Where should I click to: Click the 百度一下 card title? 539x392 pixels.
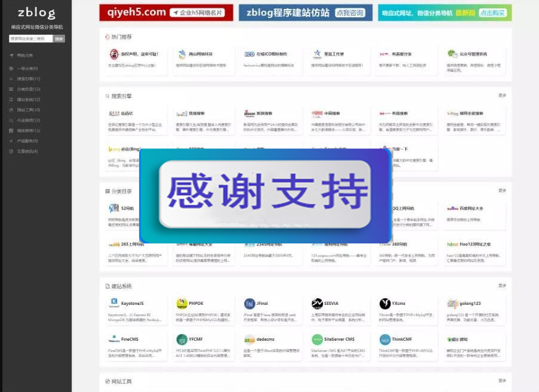(400, 149)
